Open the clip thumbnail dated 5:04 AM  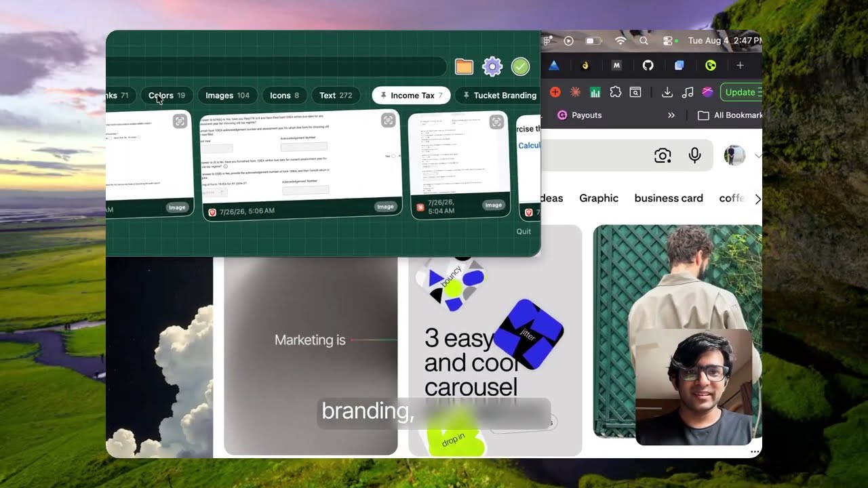click(460, 164)
